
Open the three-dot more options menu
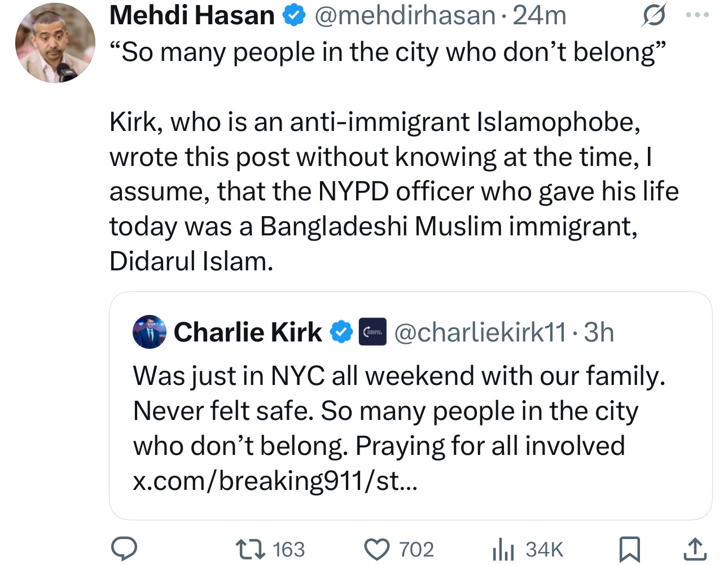coord(698,15)
